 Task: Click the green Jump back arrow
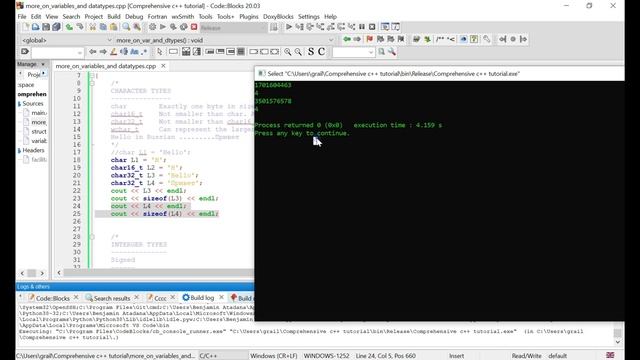[x=347, y=39]
